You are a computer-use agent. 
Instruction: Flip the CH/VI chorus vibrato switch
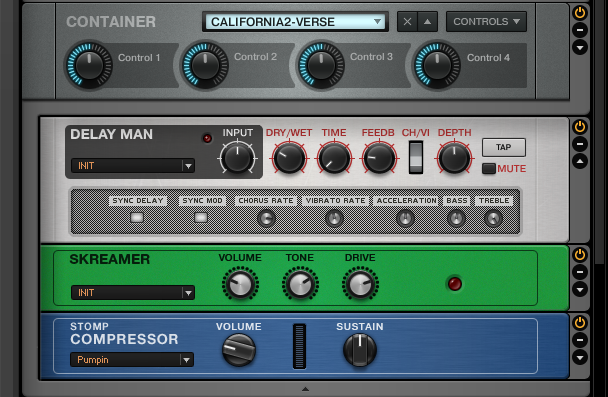point(416,157)
